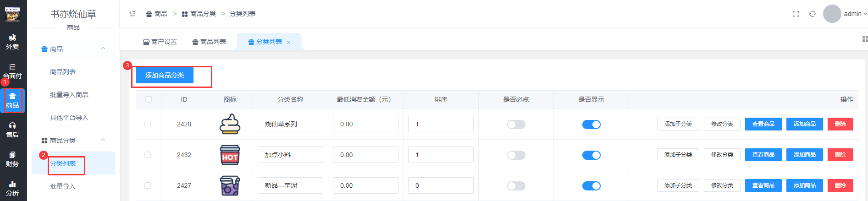
Task: Close the 分类列表 tab
Action: pos(288,43)
